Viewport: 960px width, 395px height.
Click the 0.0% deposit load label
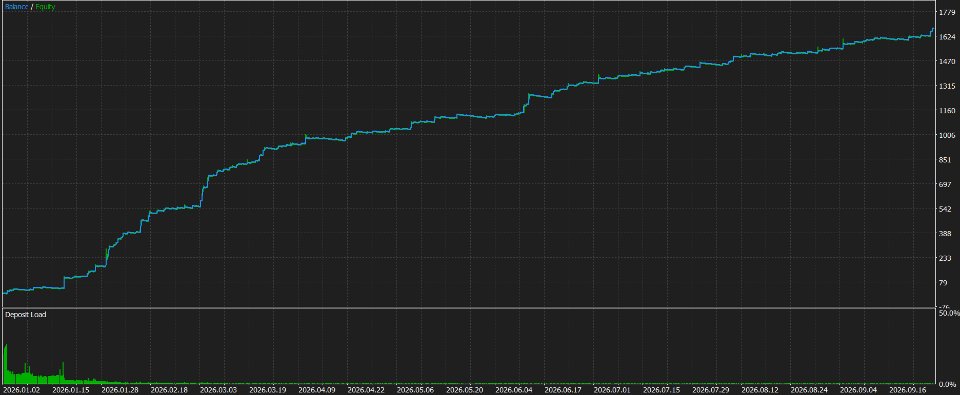[x=947, y=385]
